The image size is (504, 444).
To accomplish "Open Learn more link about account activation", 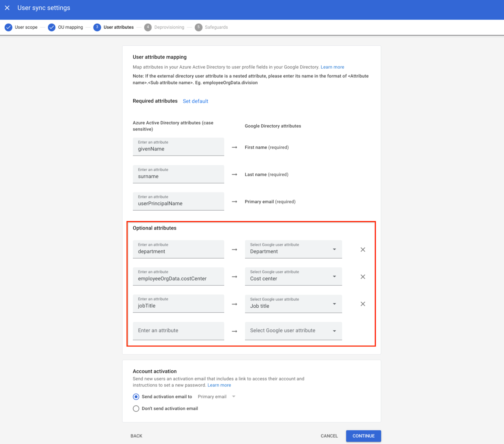I will click(219, 385).
